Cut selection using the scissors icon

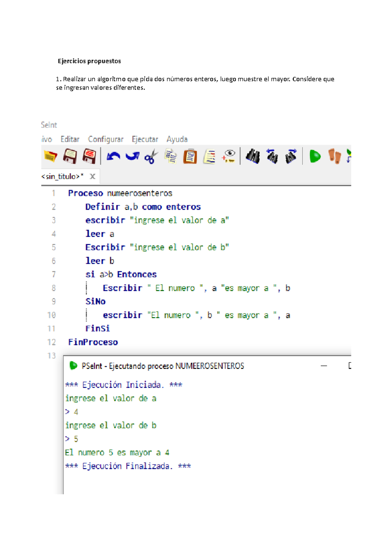click(x=151, y=157)
